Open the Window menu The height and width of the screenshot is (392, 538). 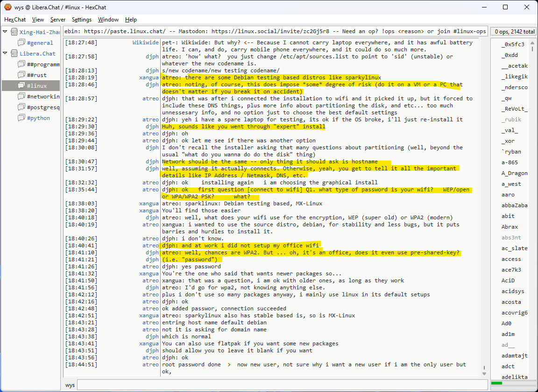[108, 20]
